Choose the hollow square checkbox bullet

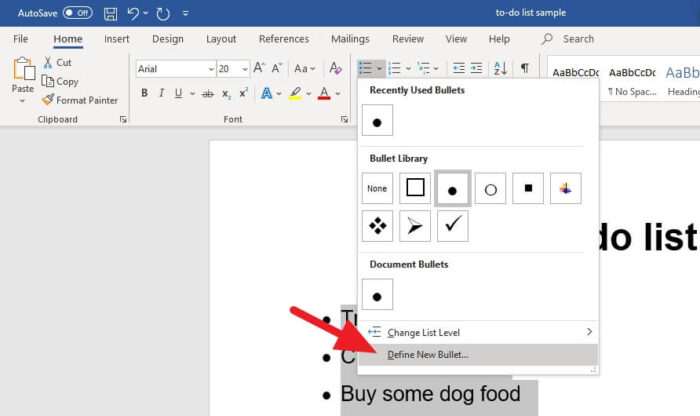[415, 188]
